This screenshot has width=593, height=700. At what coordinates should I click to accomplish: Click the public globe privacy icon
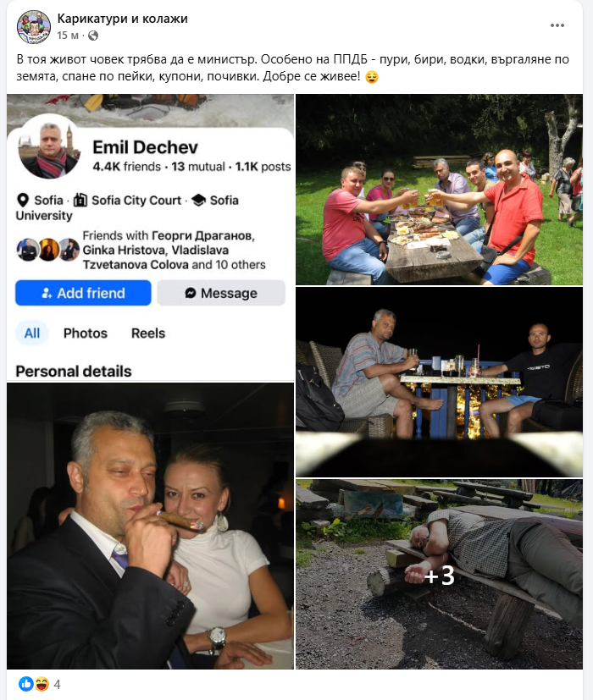coord(93,36)
